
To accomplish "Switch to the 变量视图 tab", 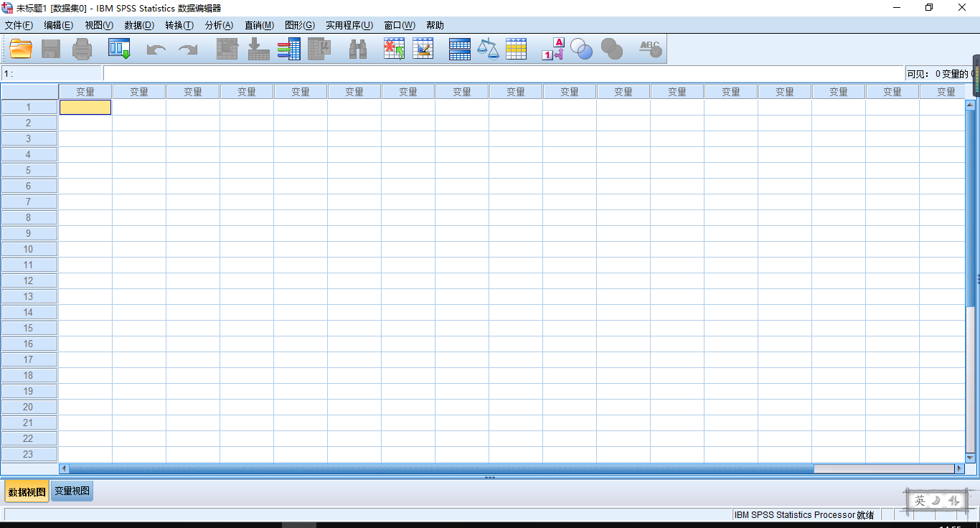I will [71, 491].
